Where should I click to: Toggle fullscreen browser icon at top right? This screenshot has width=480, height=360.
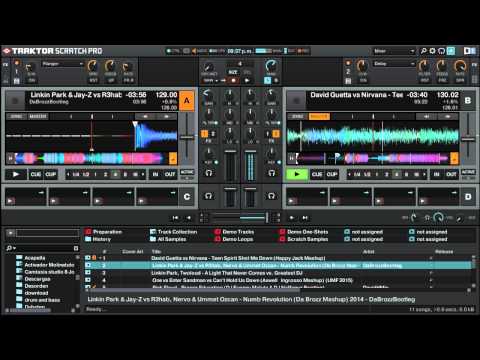pos(469,51)
